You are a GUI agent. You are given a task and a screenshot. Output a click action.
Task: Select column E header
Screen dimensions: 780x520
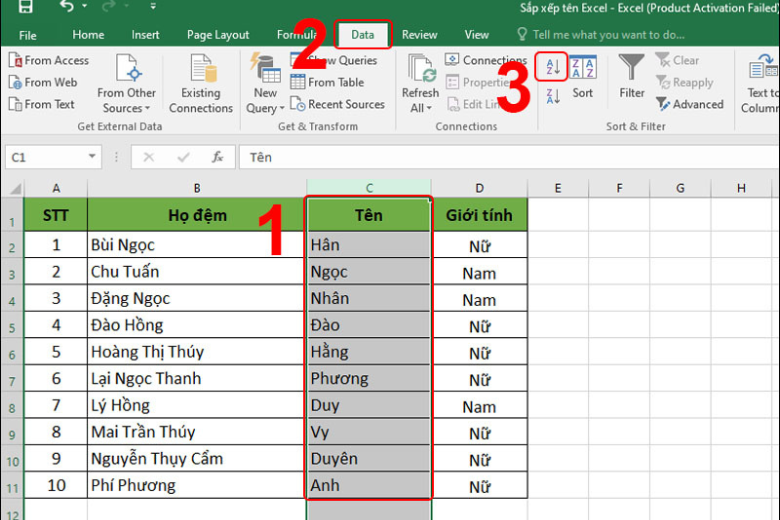[x=558, y=188]
